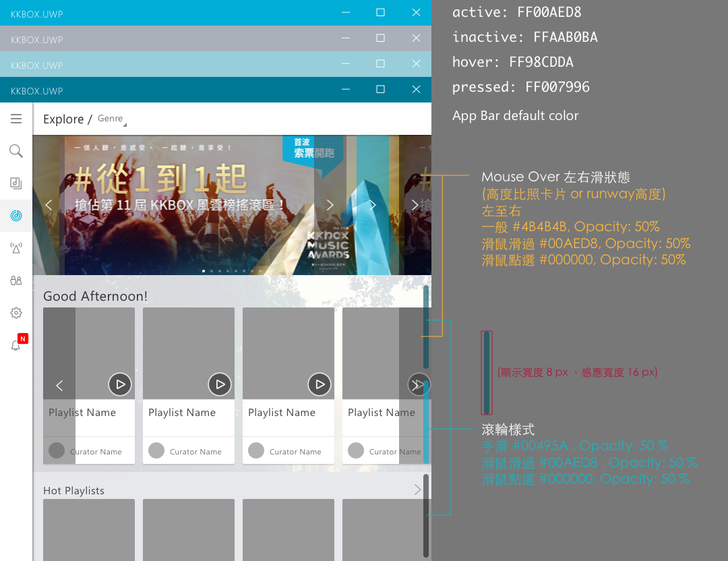This screenshot has width=728, height=561.
Task: Select the first white carousel page dot
Action: [204, 271]
